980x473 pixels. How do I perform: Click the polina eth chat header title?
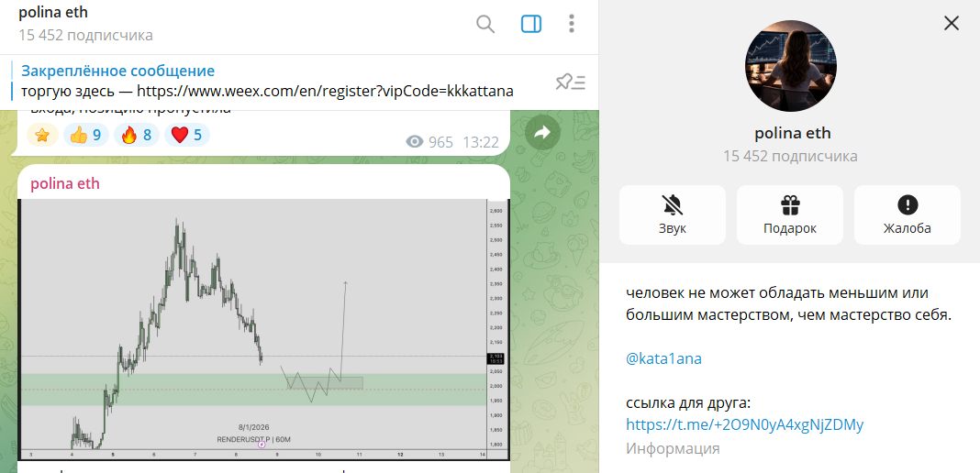(53, 14)
